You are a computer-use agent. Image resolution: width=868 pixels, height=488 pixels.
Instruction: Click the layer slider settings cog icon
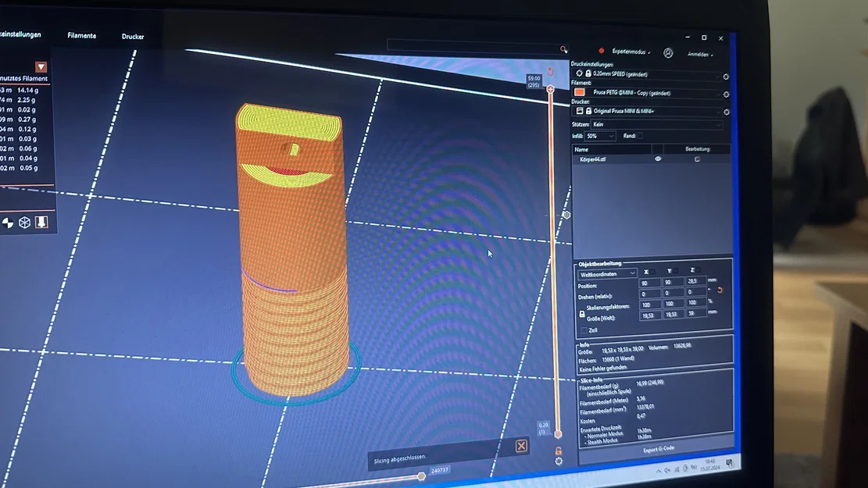point(559,461)
